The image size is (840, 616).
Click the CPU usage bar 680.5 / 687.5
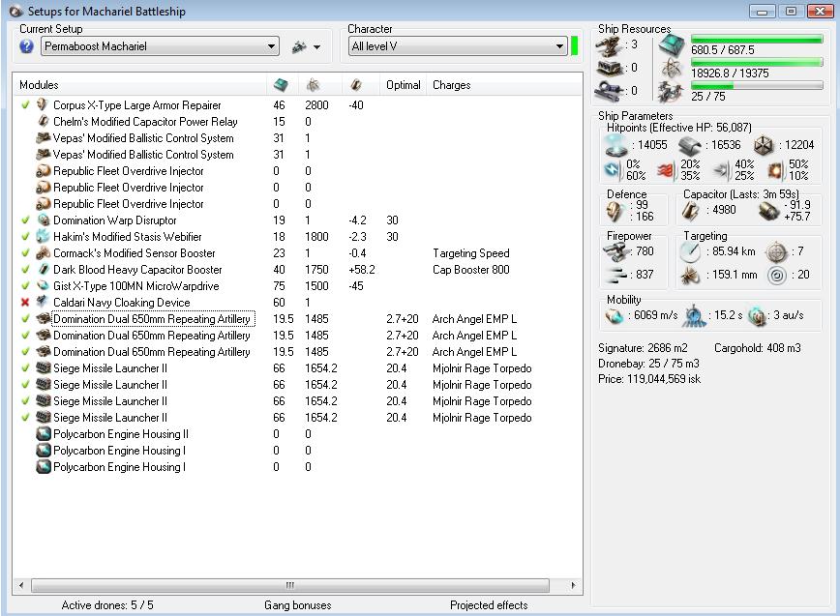tap(757, 39)
